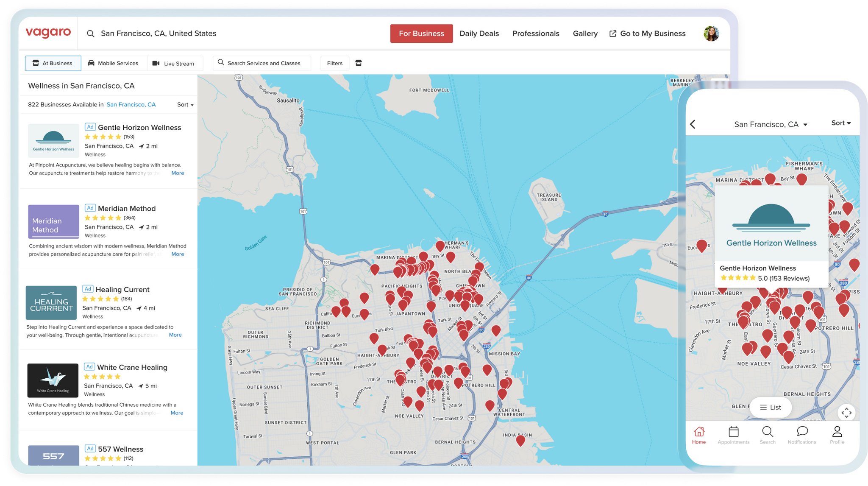This screenshot has height=486, width=868.
Task: Open Profile in the mobile bottom bar
Action: [x=837, y=435]
